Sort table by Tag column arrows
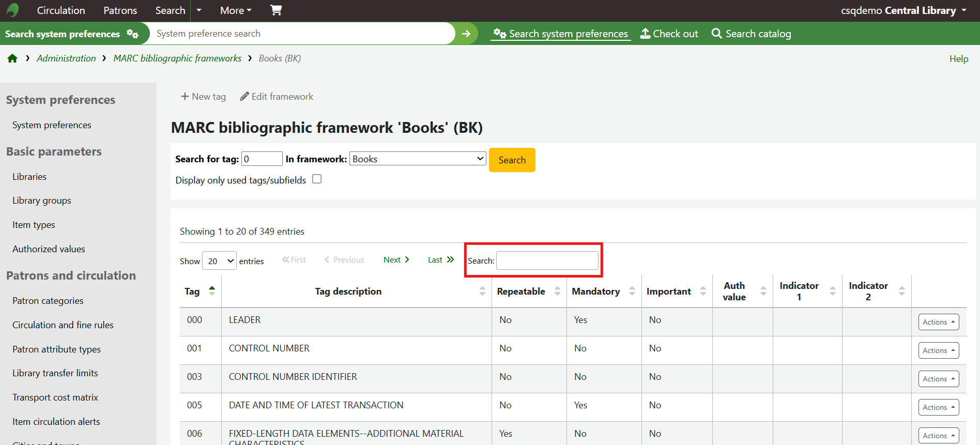The width and height of the screenshot is (980, 445). pos(212,291)
